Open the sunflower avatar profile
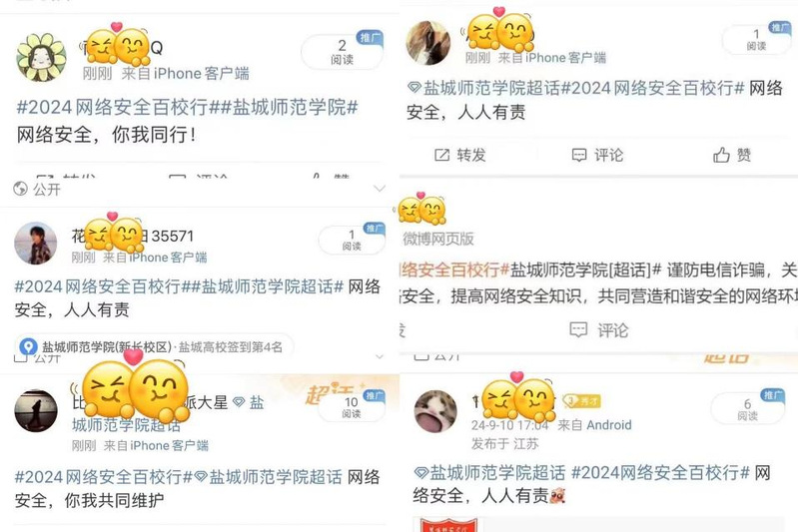The height and width of the screenshot is (532, 798). (41, 57)
